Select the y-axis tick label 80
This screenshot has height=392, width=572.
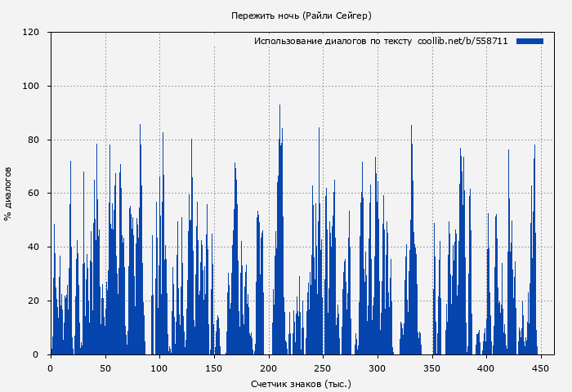coord(34,140)
